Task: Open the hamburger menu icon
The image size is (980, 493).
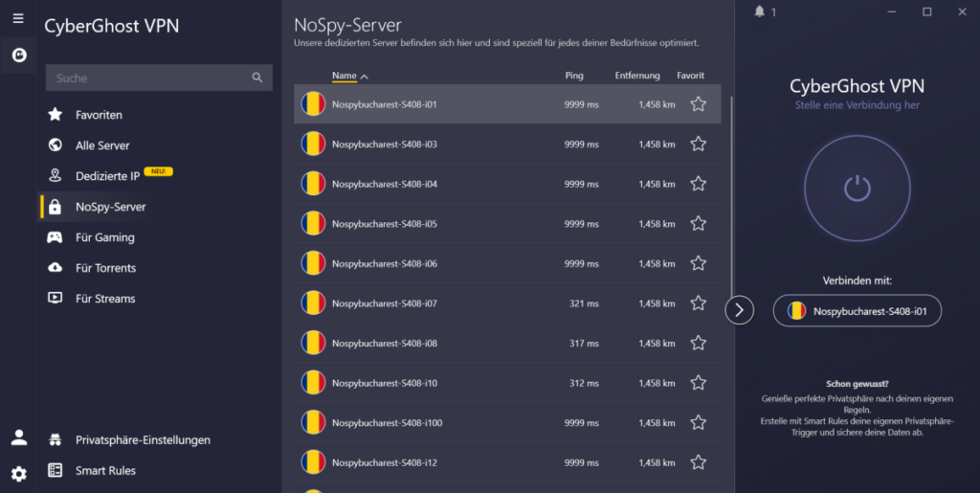Action: [x=18, y=18]
